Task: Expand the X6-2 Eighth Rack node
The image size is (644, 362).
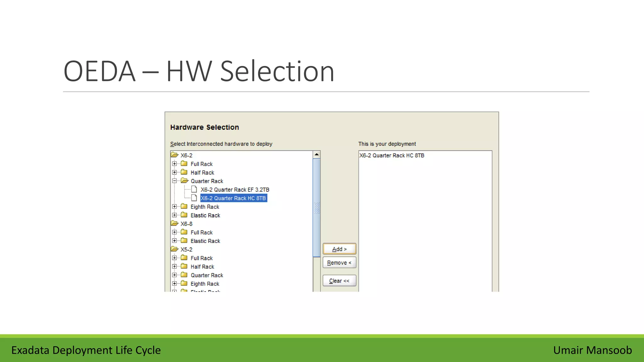Action: (x=175, y=206)
